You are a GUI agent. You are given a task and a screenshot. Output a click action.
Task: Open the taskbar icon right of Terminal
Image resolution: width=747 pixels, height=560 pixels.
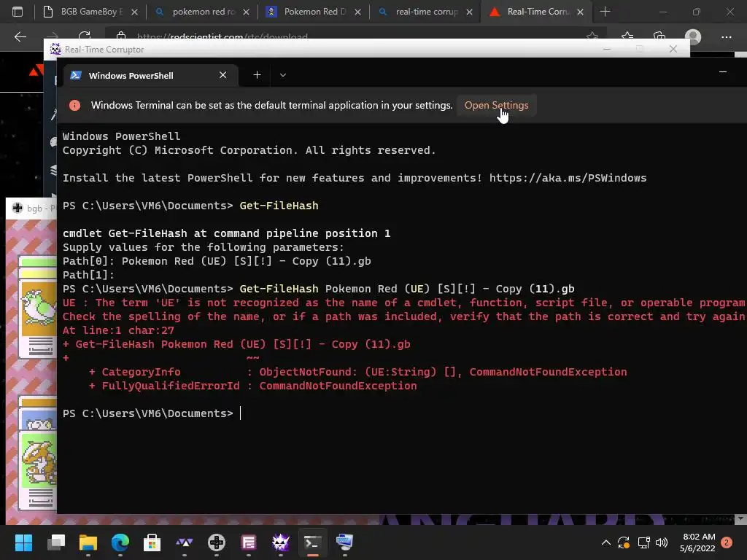pos(344,542)
